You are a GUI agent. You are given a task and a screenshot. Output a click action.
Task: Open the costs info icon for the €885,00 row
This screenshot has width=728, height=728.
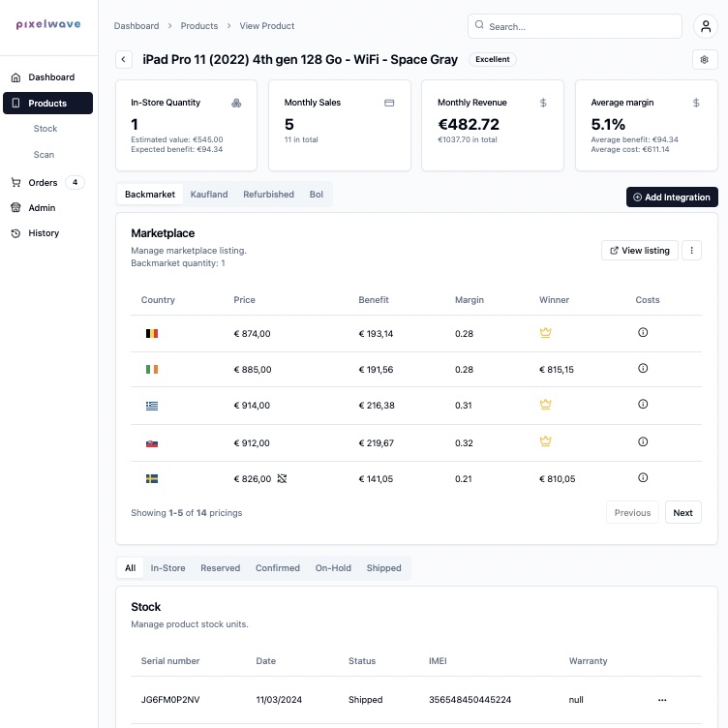pos(643,368)
